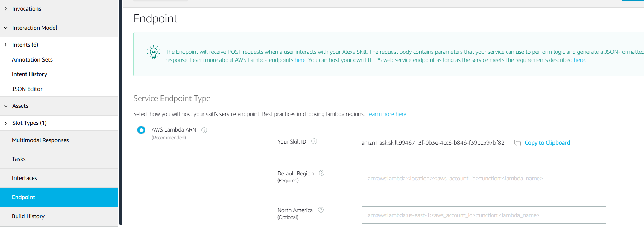Click the help icon next to Default Region
The width and height of the screenshot is (644, 227).
tap(322, 173)
